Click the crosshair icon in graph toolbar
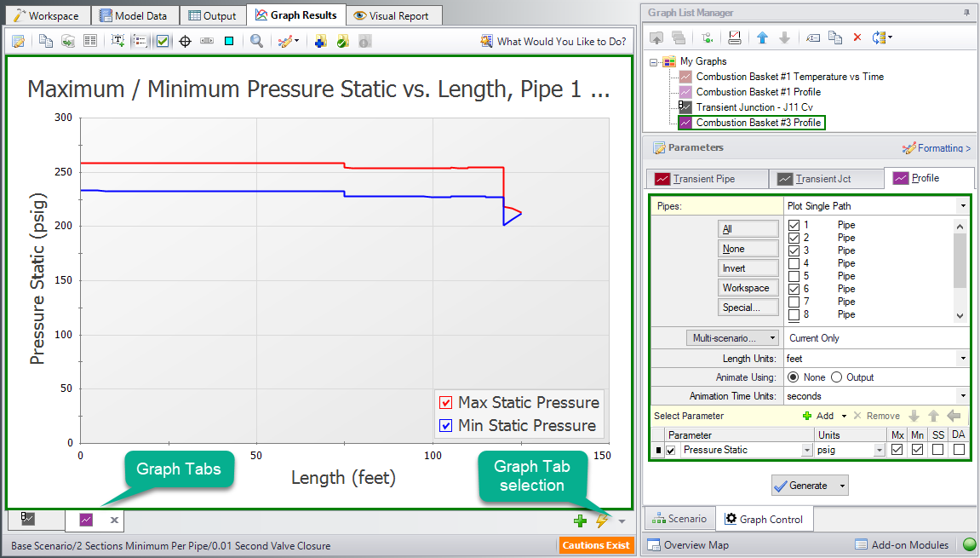This screenshot has width=980, height=558. (x=185, y=41)
